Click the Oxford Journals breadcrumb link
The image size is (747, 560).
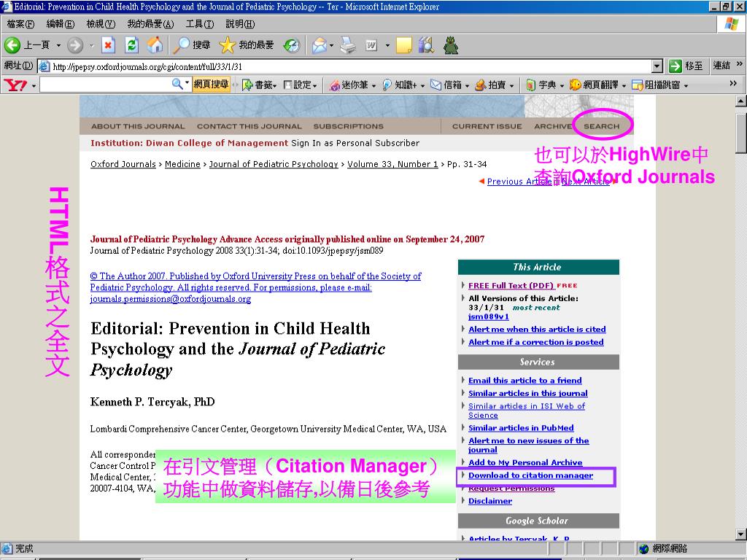[x=123, y=164]
